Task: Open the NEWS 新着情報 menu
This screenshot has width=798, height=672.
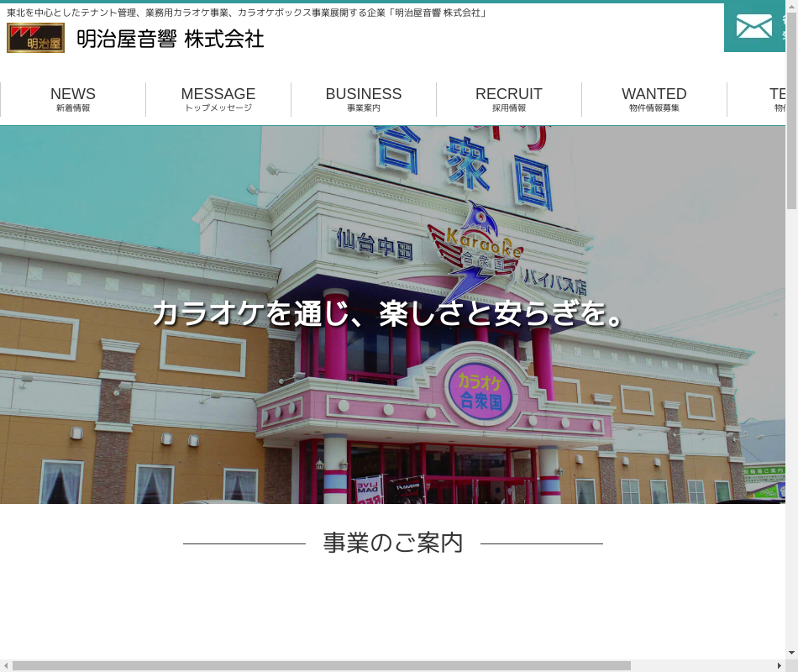Action: tap(73, 99)
